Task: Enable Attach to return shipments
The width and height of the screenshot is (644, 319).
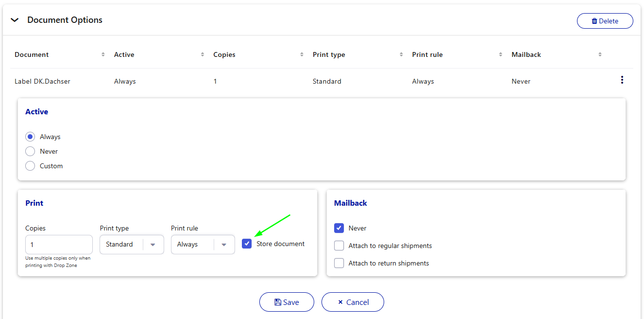Action: tap(339, 263)
